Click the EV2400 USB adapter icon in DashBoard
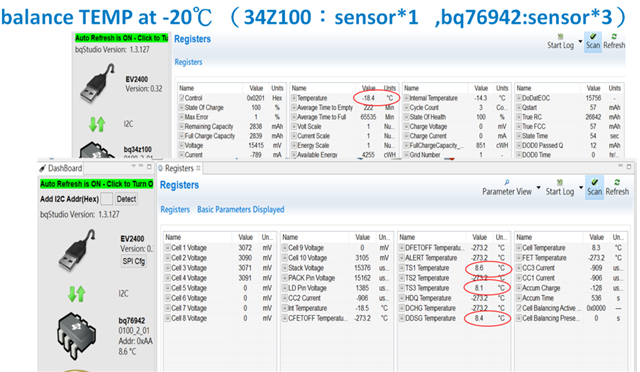Screen dimensions: 640x372 (77, 249)
